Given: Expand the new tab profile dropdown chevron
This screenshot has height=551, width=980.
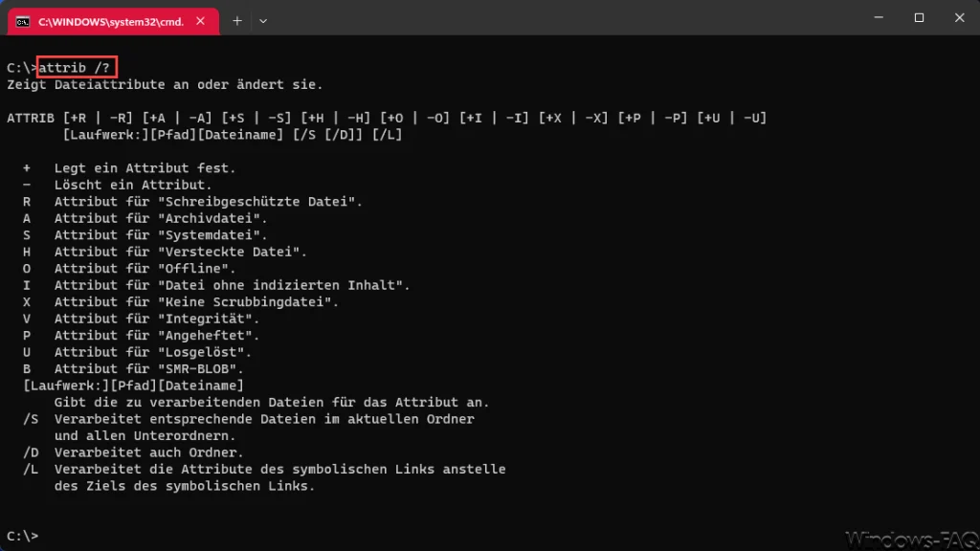Looking at the screenshot, I should click(263, 21).
